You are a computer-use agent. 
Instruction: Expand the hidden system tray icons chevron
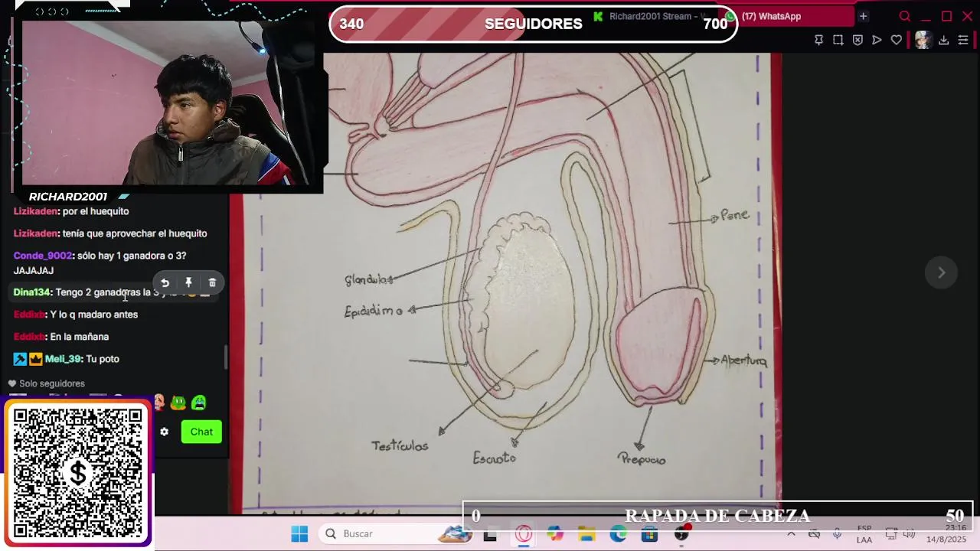pyautogui.click(x=791, y=534)
